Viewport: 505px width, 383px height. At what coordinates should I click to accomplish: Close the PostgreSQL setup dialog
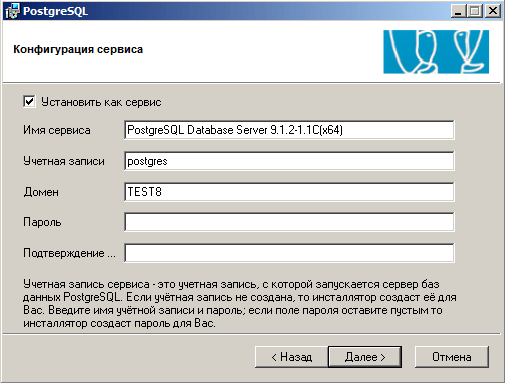(492, 11)
